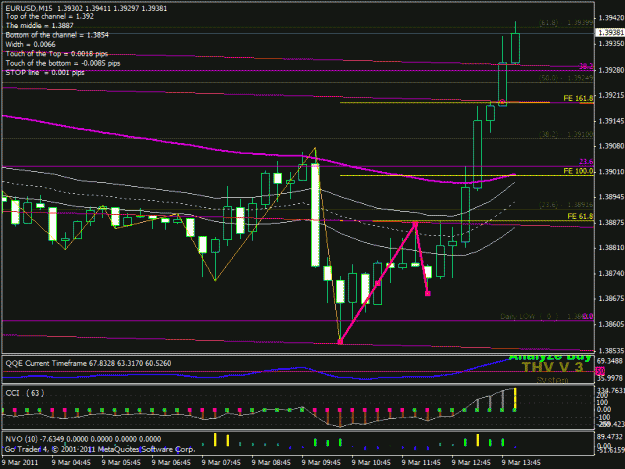Click the Go Trader 4 MetaQuotes copyright text
Image resolution: width=625 pixels, height=469 pixels.
pos(99,449)
